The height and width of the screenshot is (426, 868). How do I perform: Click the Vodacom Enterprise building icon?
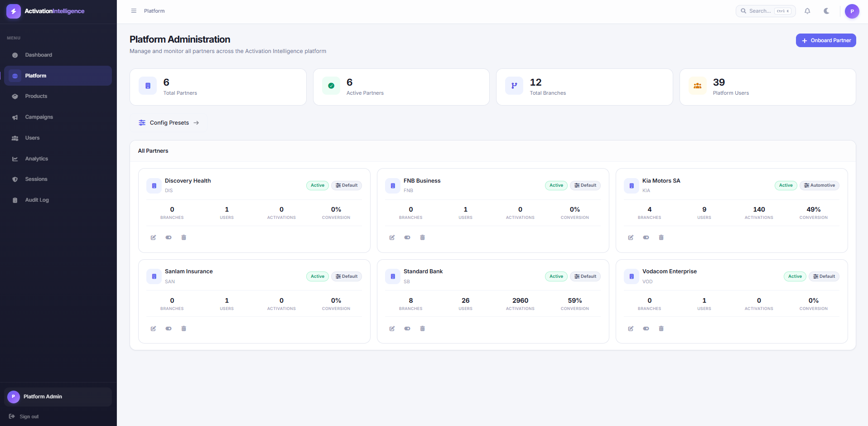tap(632, 276)
